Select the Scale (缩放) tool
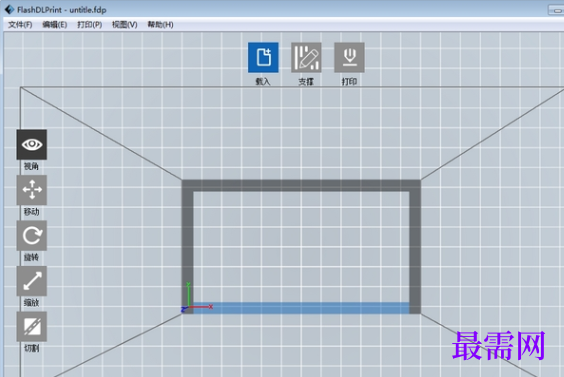 pyautogui.click(x=32, y=281)
